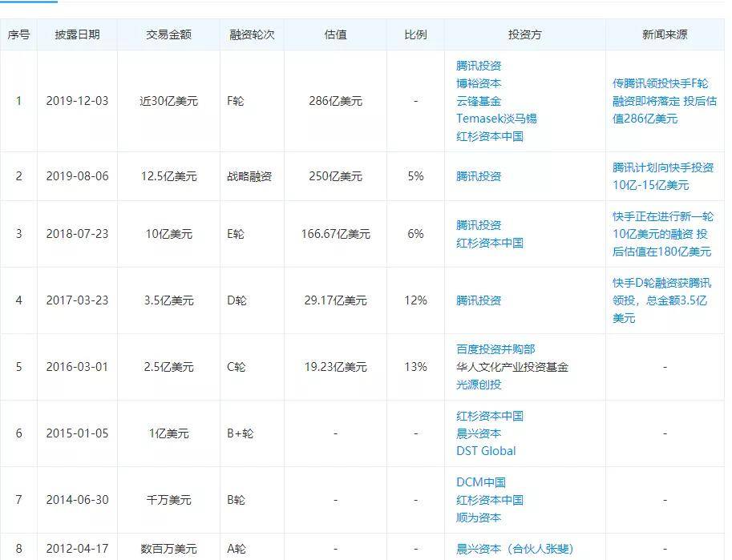Click the valuation 250亿美元
Image resolution: width=732 pixels, height=560 pixels.
pyautogui.click(x=336, y=176)
